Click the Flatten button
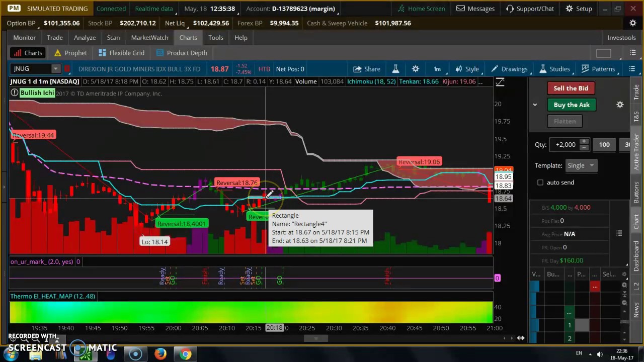The width and height of the screenshot is (644, 362). pyautogui.click(x=565, y=121)
